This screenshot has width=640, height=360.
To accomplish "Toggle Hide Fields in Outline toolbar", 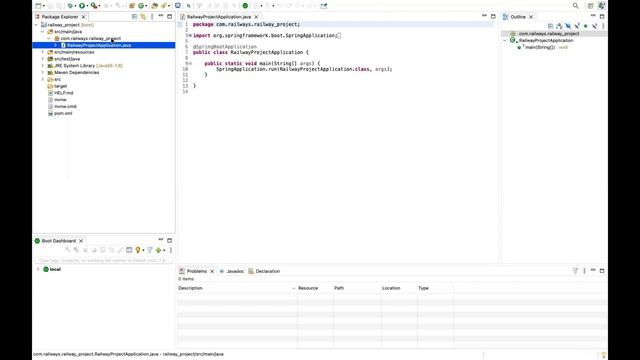I will (x=568, y=26).
